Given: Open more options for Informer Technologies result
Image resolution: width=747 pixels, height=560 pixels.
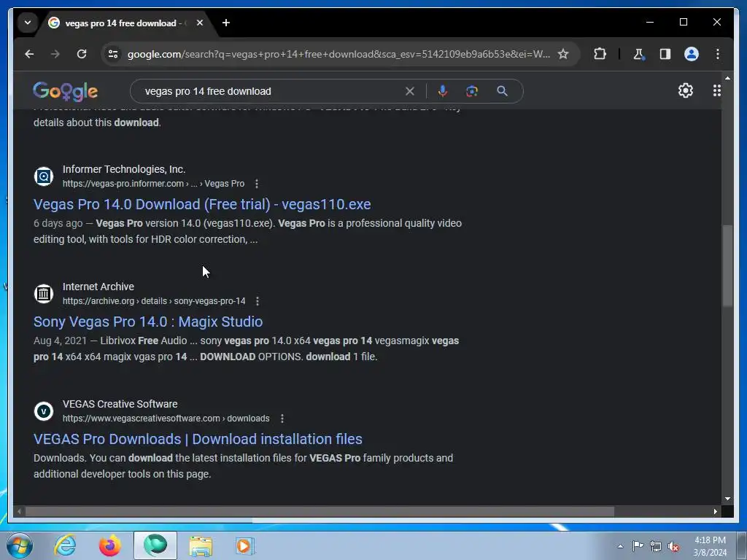Looking at the screenshot, I should click(257, 183).
